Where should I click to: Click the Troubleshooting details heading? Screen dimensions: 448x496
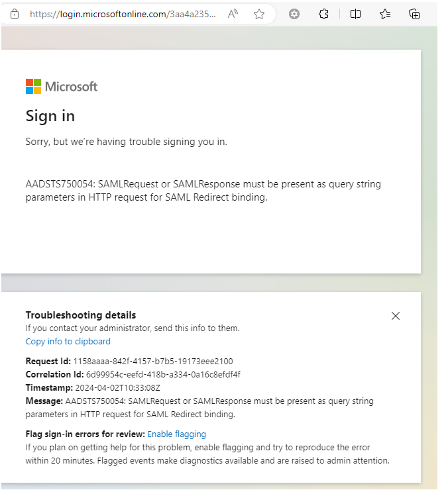81,315
